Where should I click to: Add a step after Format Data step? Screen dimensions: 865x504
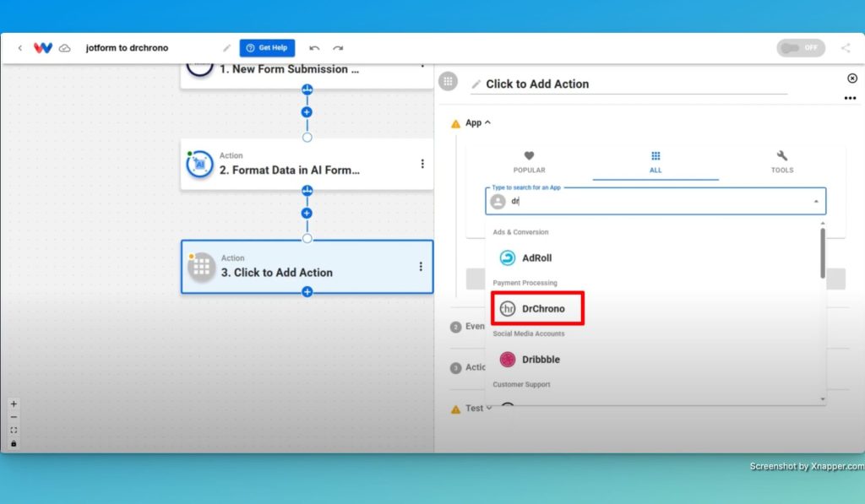[307, 213]
